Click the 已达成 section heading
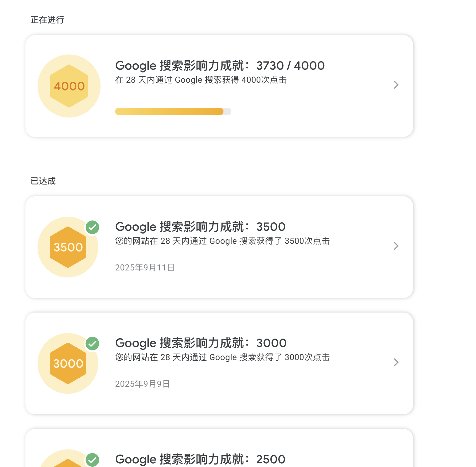 [x=43, y=181]
